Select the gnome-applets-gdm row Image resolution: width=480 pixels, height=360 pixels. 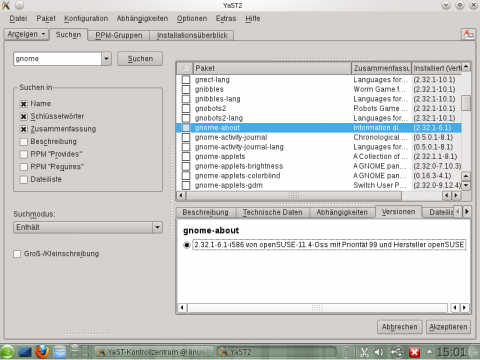[319, 185]
